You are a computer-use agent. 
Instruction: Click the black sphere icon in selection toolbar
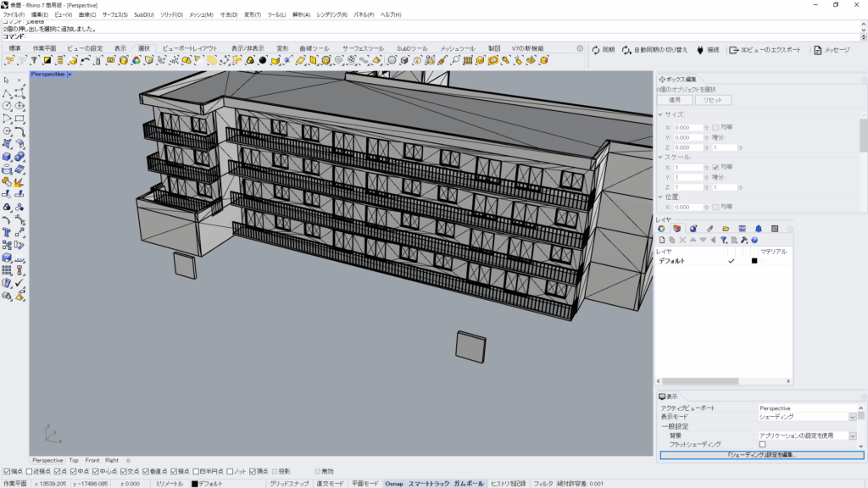[262, 60]
